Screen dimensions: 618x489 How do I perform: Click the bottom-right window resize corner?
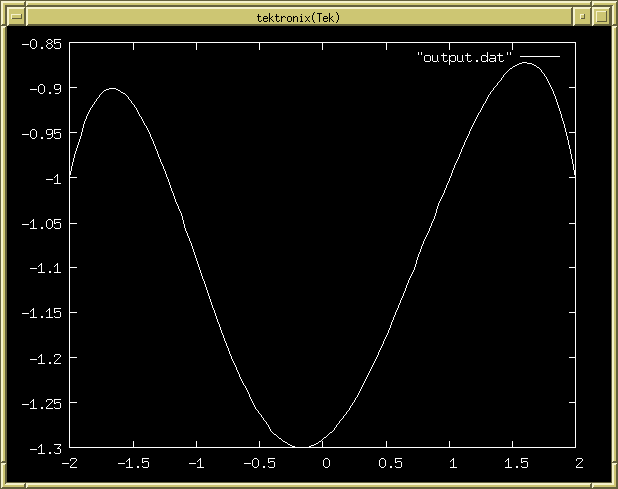[609, 480]
